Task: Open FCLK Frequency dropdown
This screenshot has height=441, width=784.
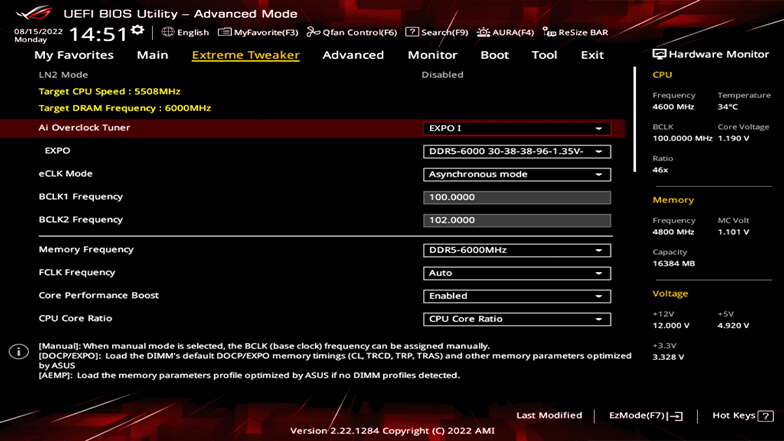Action: coord(517,273)
